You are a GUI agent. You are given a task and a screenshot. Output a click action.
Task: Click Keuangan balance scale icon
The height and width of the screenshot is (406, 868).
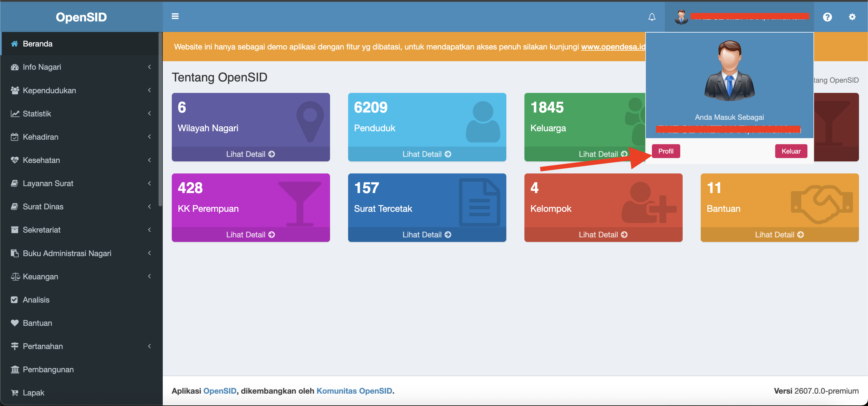tap(15, 277)
